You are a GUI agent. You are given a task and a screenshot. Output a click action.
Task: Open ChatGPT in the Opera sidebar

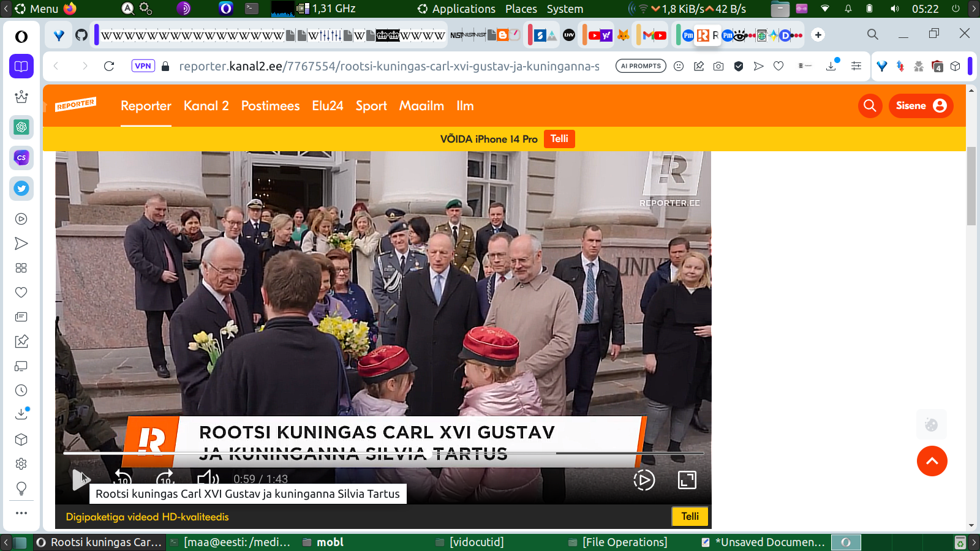21,127
